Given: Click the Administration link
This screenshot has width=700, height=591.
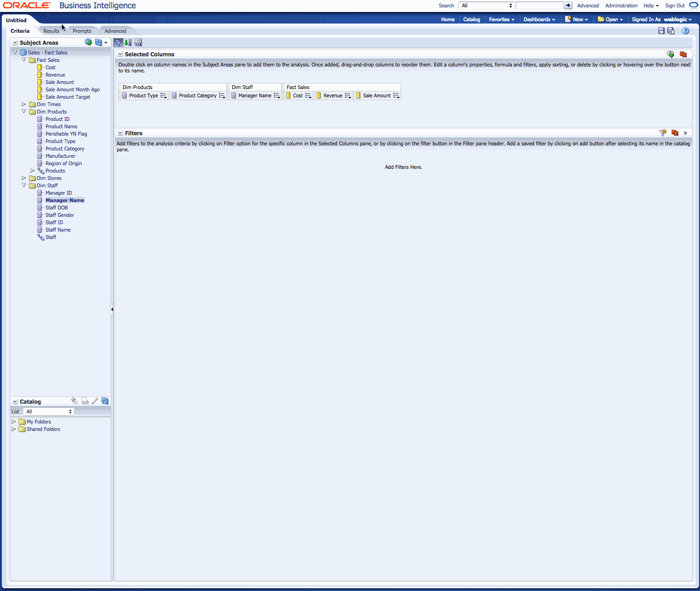Looking at the screenshot, I should tap(621, 6).
